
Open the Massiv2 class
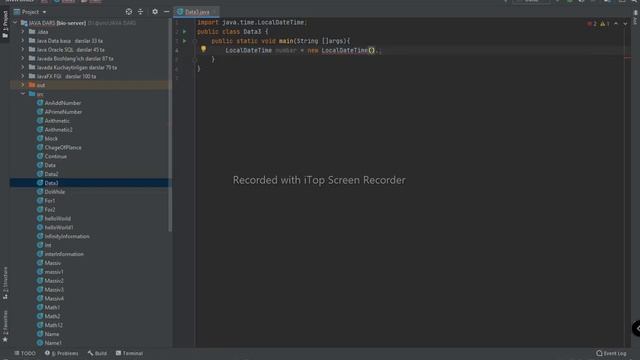click(50, 281)
